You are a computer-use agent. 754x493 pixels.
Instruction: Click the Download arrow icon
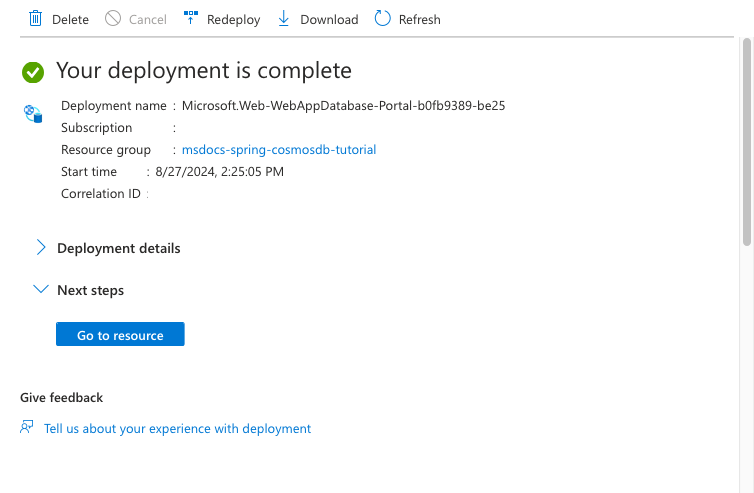click(x=284, y=19)
